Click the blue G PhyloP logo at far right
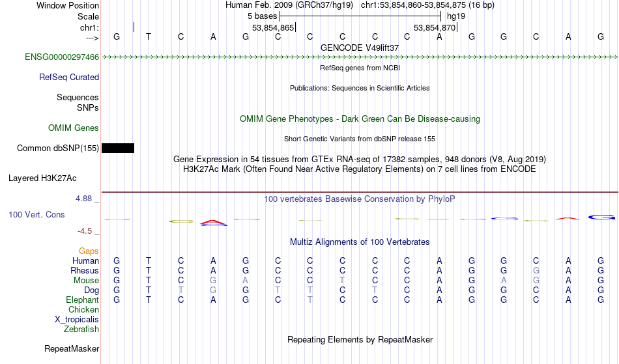 tap(601, 217)
